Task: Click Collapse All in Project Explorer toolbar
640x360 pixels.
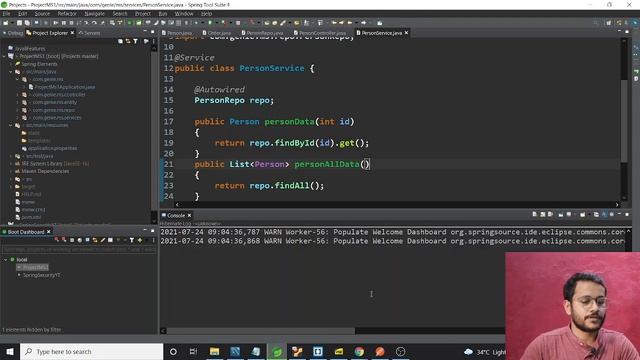Action: 120,41
